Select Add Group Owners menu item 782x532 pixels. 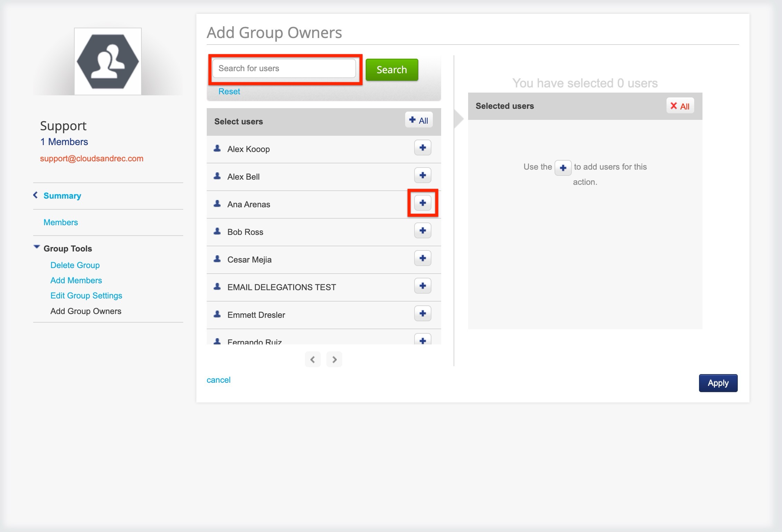click(86, 311)
